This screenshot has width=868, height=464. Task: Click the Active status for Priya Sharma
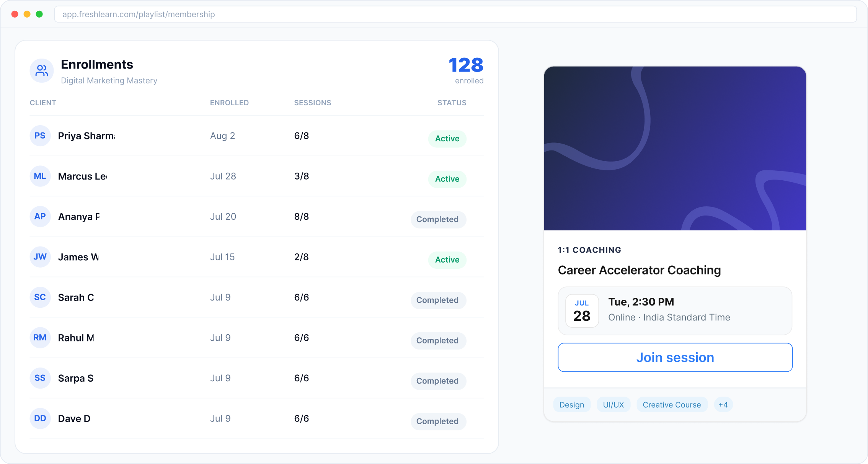coord(447,139)
